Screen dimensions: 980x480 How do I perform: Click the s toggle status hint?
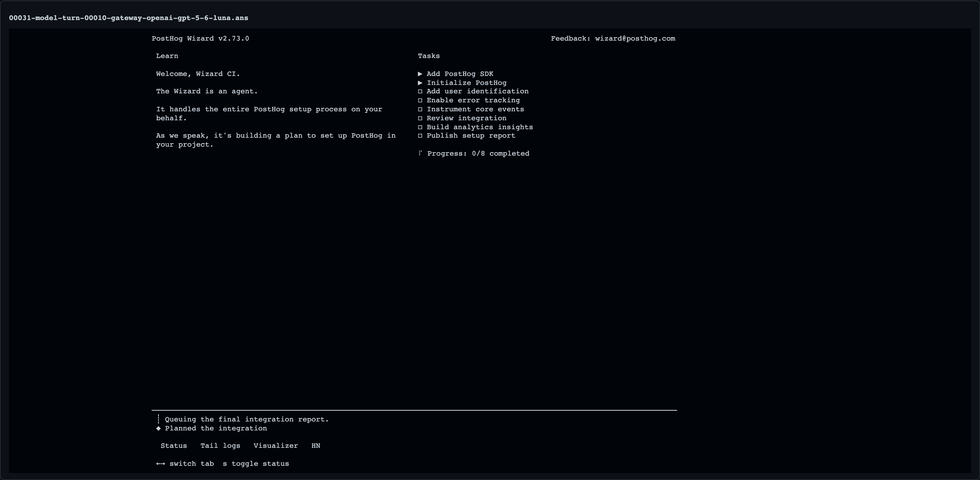256,464
